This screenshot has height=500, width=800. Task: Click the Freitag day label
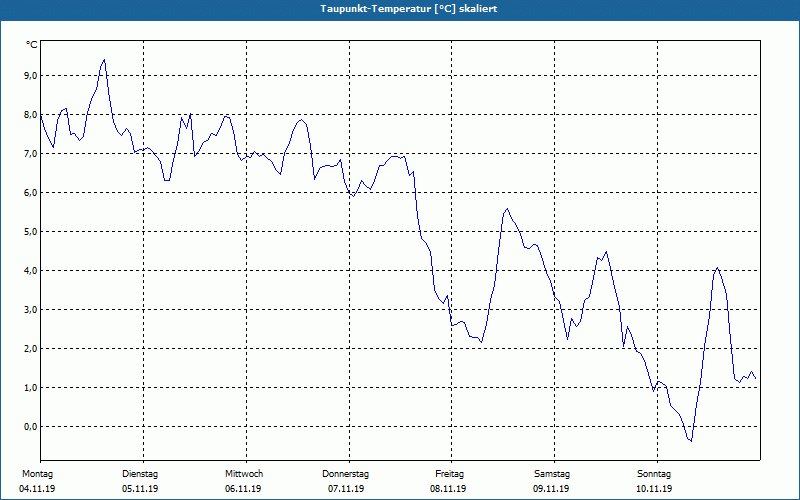click(x=449, y=474)
